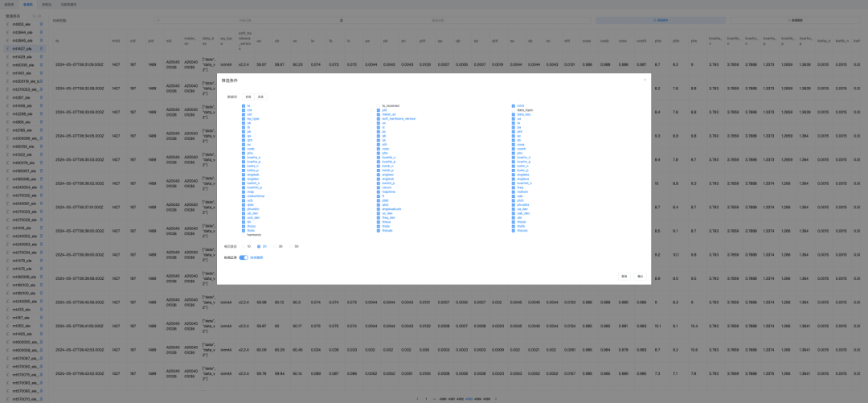868x403 pixels.
Task: Select mt1429_ele in background sidebar
Action: (23, 56)
